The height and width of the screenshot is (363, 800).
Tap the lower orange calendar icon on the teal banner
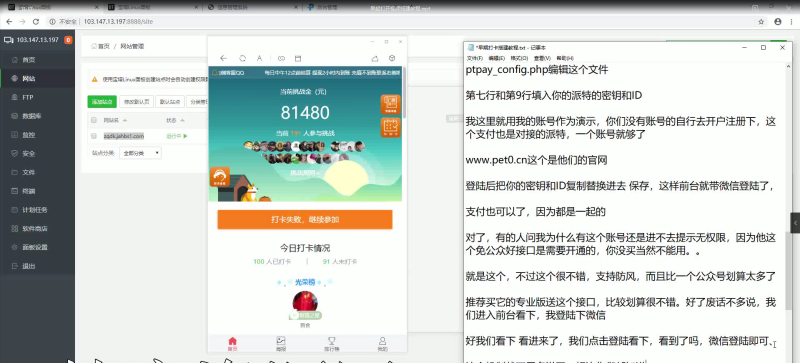coord(390,127)
